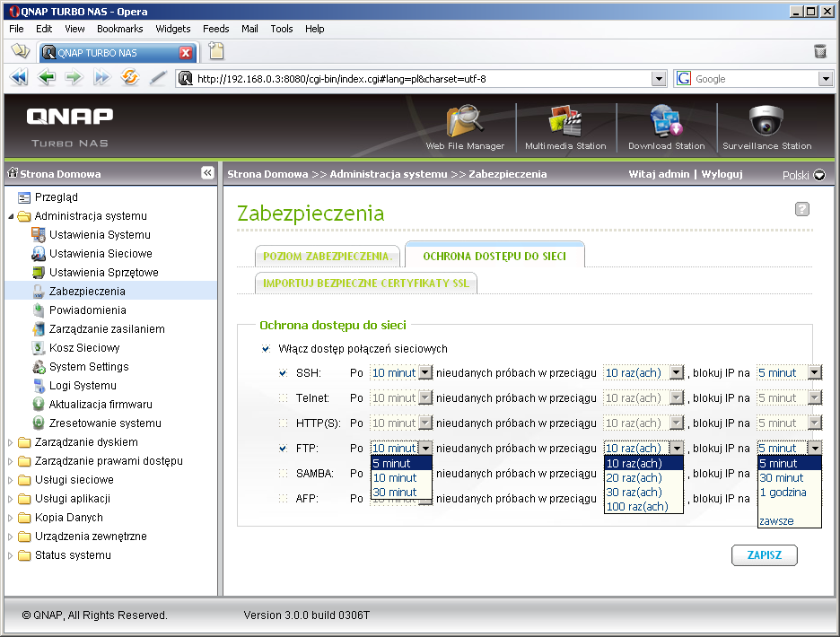840x637 pixels.
Task: Click the Google search field
Action: (756, 79)
